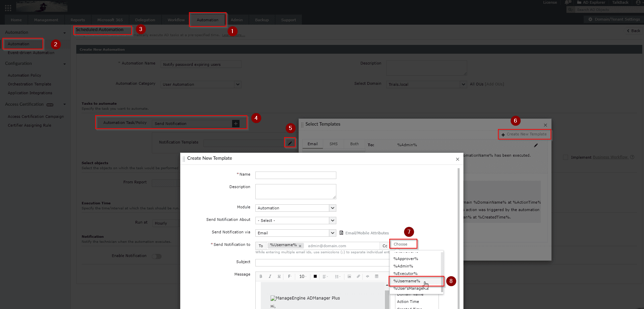Insert a hyperlink using the link icon
The image size is (644, 309).
358,277
